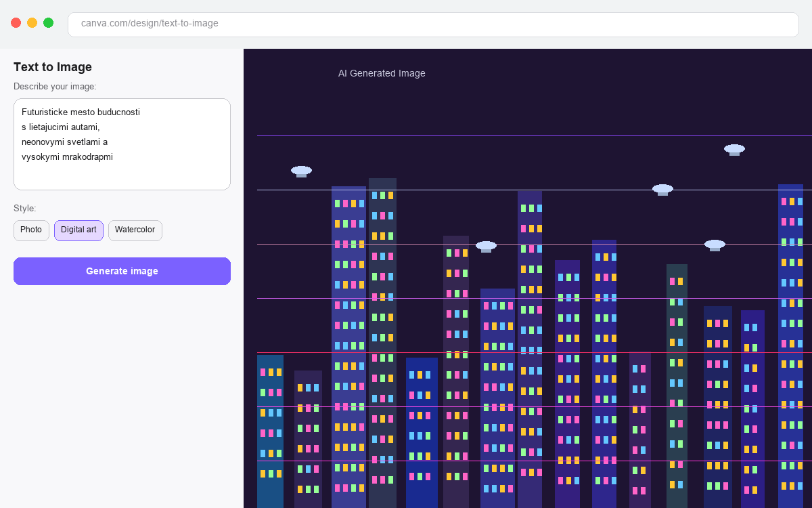This screenshot has width=812, height=508.
Task: Click the AI Generated Image label
Action: [x=382, y=73]
